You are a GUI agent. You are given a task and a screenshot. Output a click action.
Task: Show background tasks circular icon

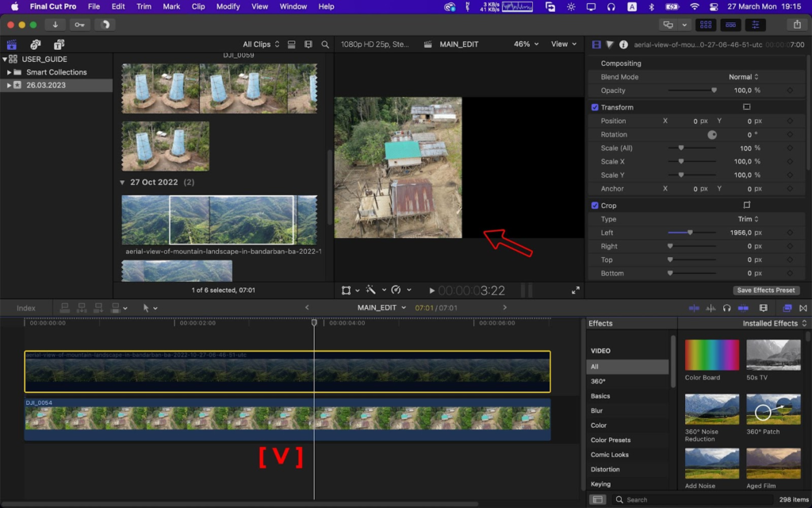point(105,25)
